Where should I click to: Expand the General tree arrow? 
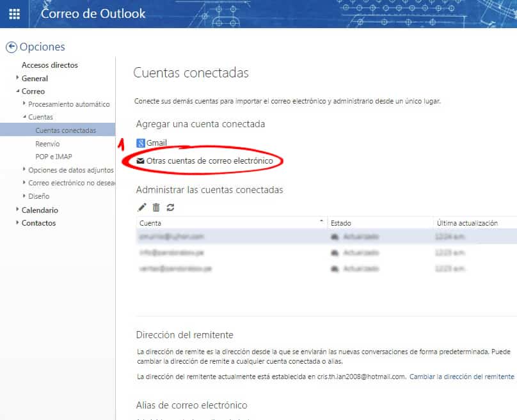(17, 78)
